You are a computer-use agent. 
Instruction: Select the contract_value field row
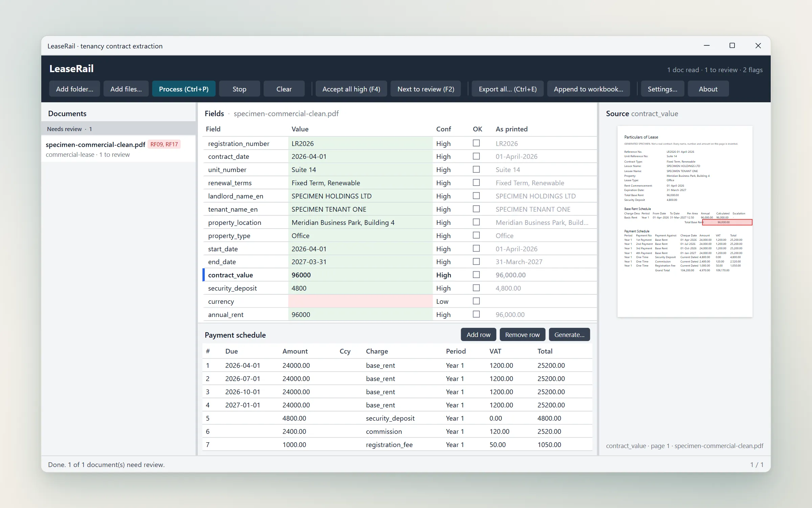click(399, 275)
